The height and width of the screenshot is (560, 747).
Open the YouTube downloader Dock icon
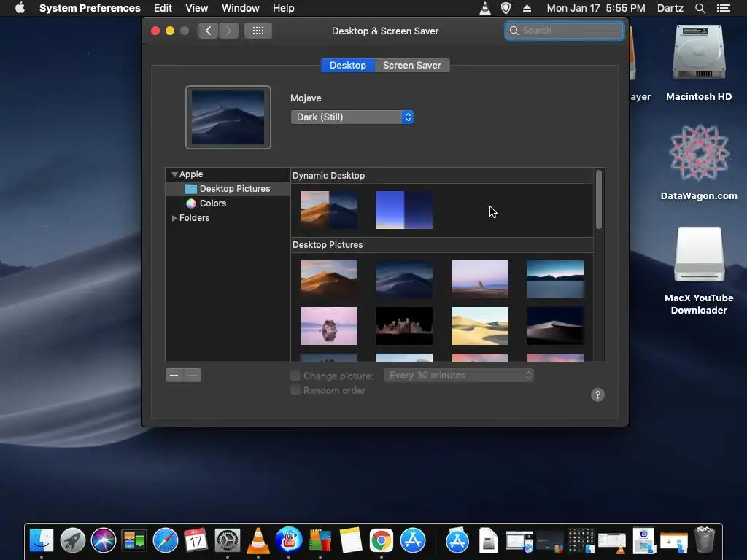point(289,540)
